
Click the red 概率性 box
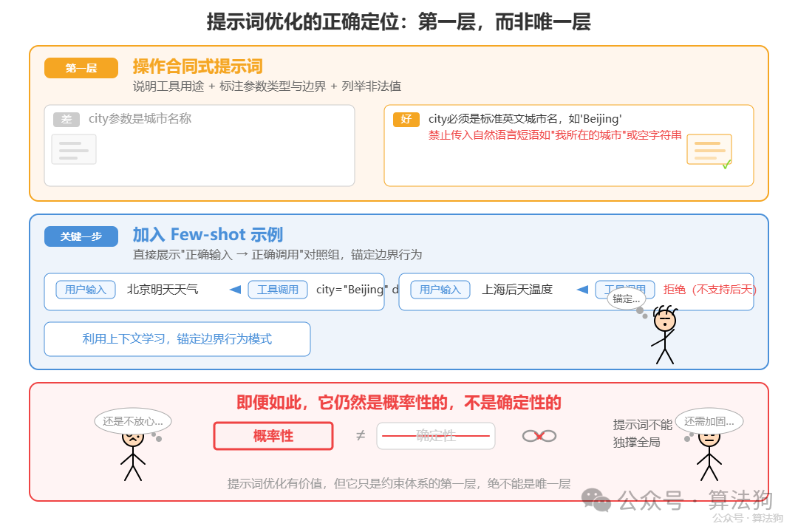pos(273,436)
